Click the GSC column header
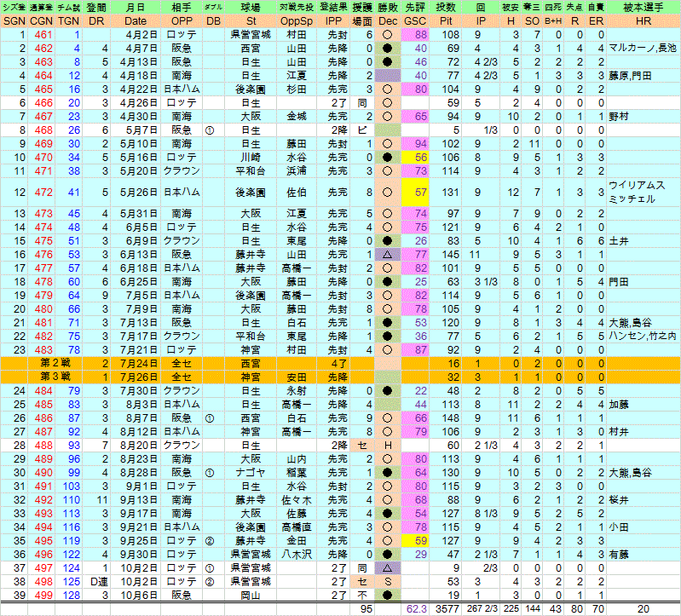The width and height of the screenshot is (681, 616). (x=415, y=20)
